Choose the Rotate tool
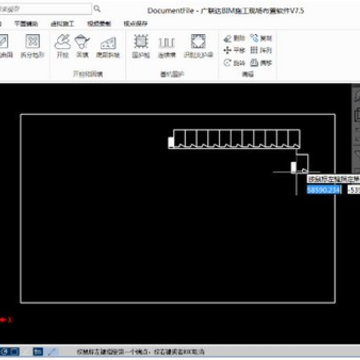360x360 pixels. pos(235,63)
